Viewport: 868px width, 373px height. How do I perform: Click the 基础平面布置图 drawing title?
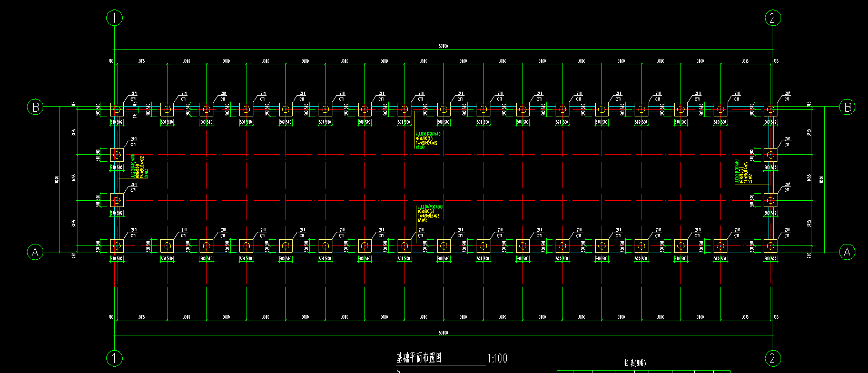click(419, 358)
